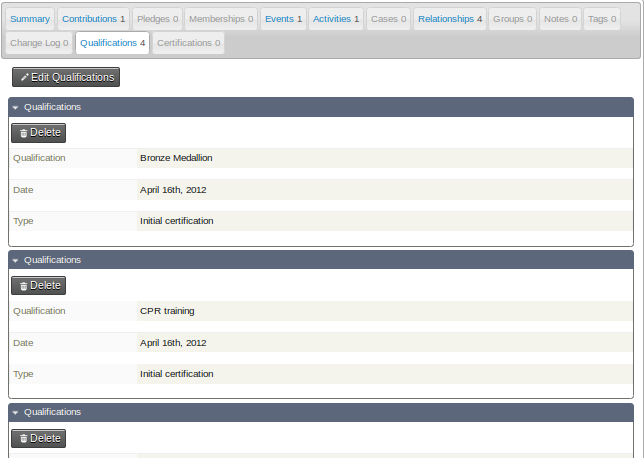Switch to the Groups tab

click(x=513, y=19)
